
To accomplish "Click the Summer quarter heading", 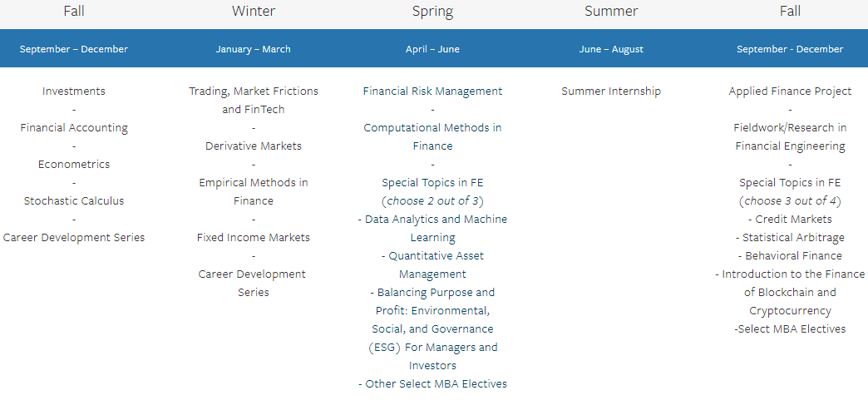I will [611, 11].
